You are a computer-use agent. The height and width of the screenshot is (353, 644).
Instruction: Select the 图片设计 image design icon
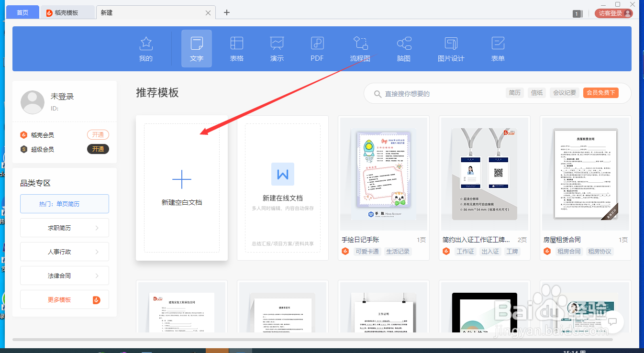tap(450, 48)
